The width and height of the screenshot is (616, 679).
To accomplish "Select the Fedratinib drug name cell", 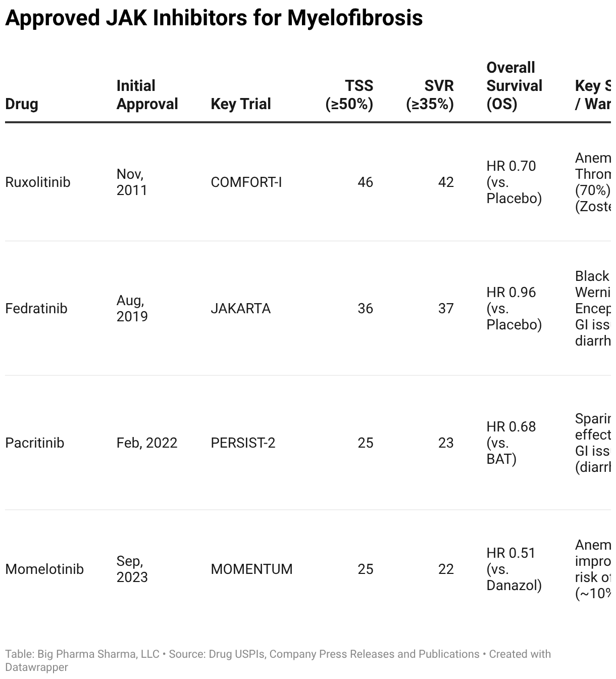I will click(36, 309).
